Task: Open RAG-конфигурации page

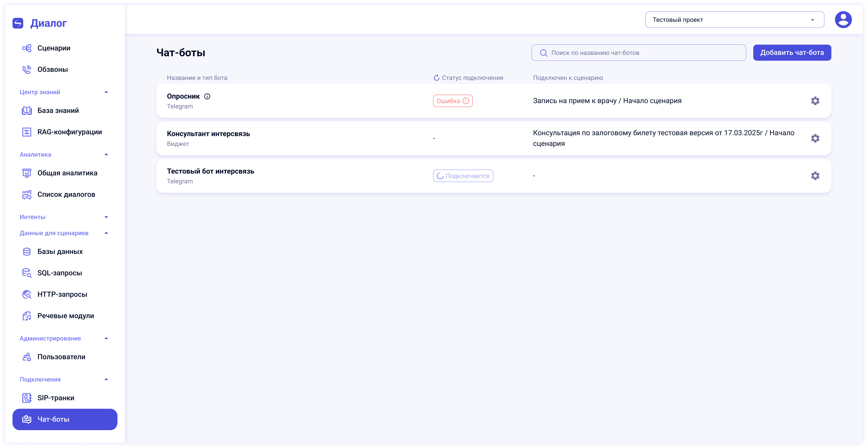Action: (69, 132)
